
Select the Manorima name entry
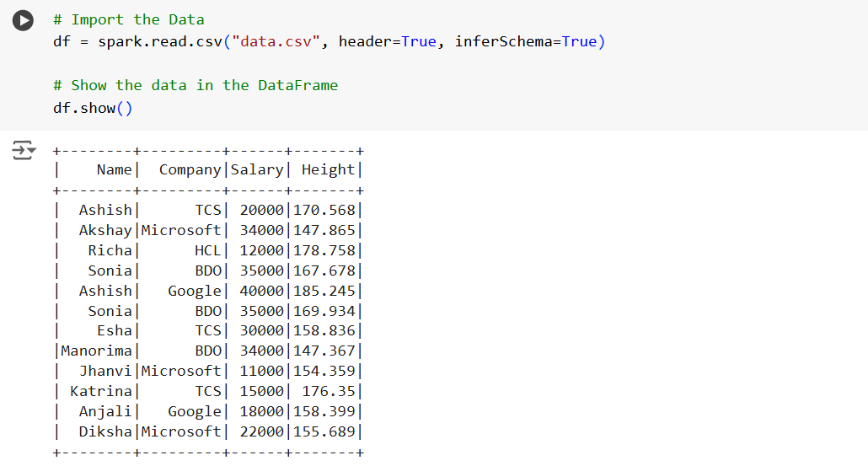tap(96, 351)
